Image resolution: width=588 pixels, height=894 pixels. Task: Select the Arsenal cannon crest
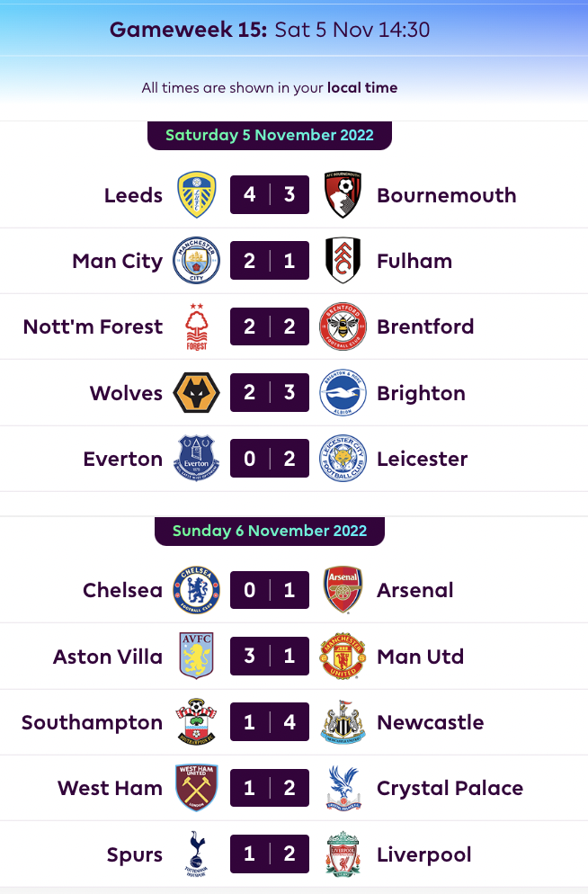[343, 590]
